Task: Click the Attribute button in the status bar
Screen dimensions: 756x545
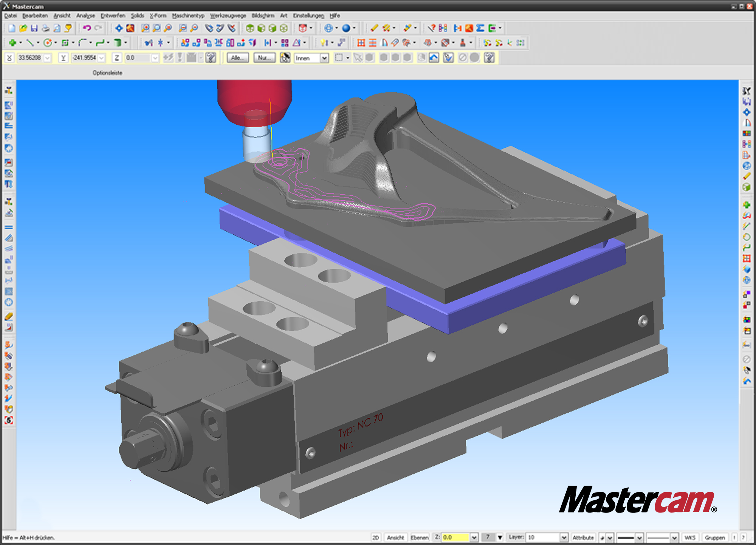Action: coord(584,537)
